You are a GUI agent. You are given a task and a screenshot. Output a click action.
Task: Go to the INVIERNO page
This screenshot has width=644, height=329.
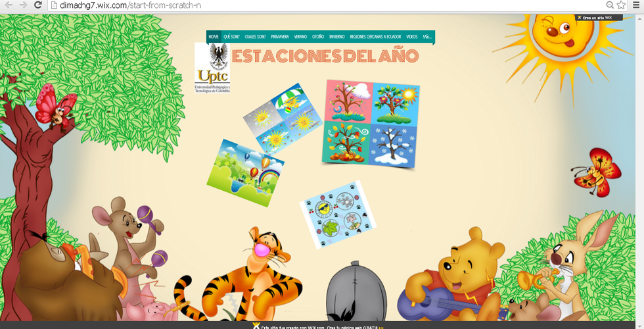click(x=336, y=37)
